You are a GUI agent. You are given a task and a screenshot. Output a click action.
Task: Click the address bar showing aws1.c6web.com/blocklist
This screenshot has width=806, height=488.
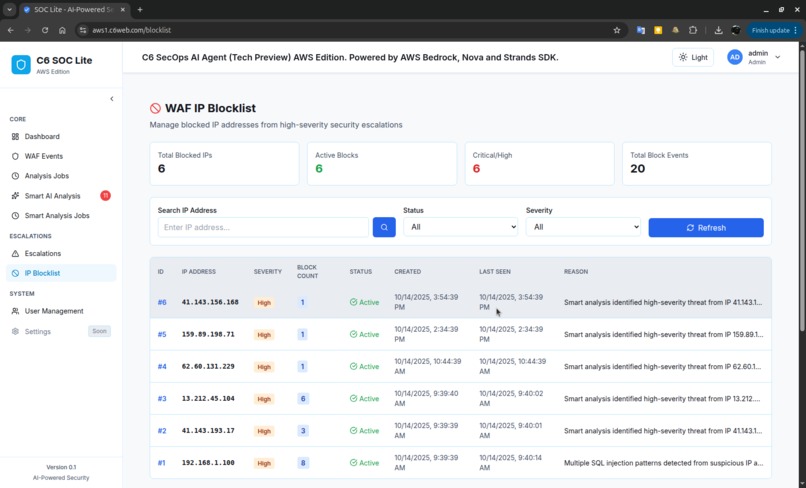click(x=350, y=30)
